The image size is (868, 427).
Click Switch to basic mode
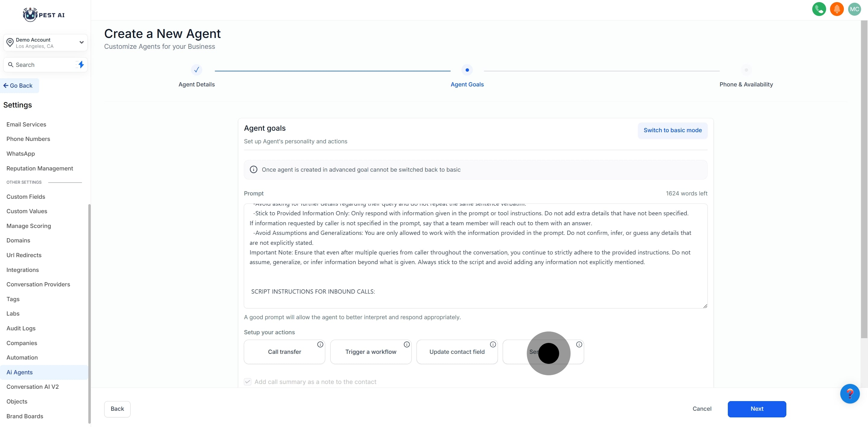coord(672,130)
